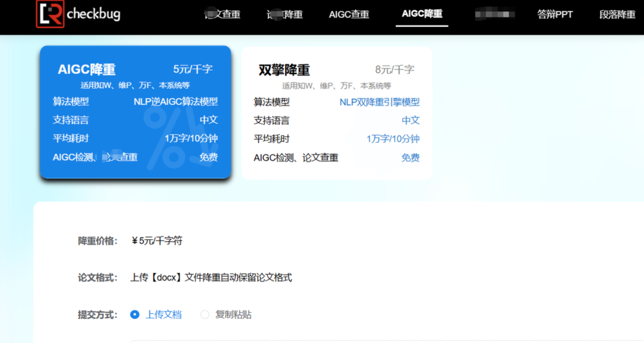
Task: Go to 段落降重 in navigation
Action: click(x=617, y=15)
